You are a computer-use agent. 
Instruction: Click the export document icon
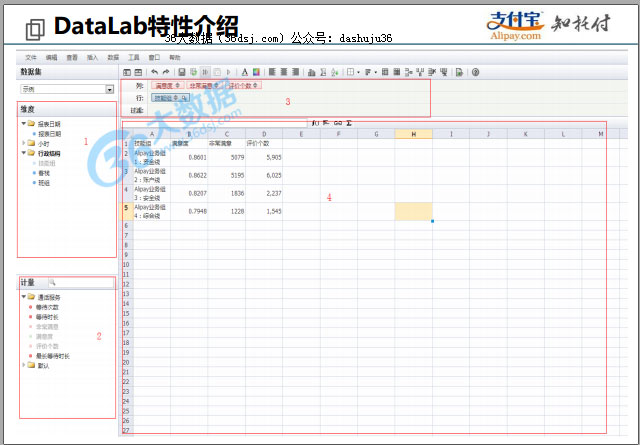(460, 73)
